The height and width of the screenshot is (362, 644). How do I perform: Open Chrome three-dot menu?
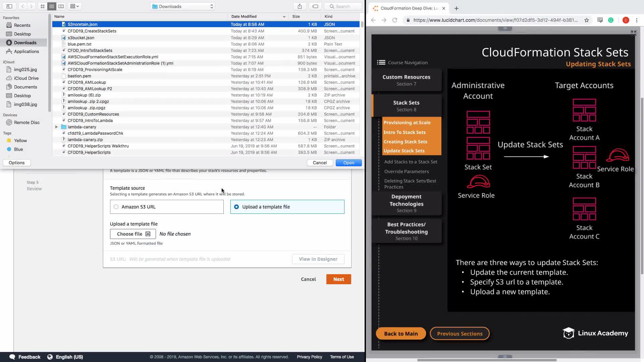coord(637,20)
